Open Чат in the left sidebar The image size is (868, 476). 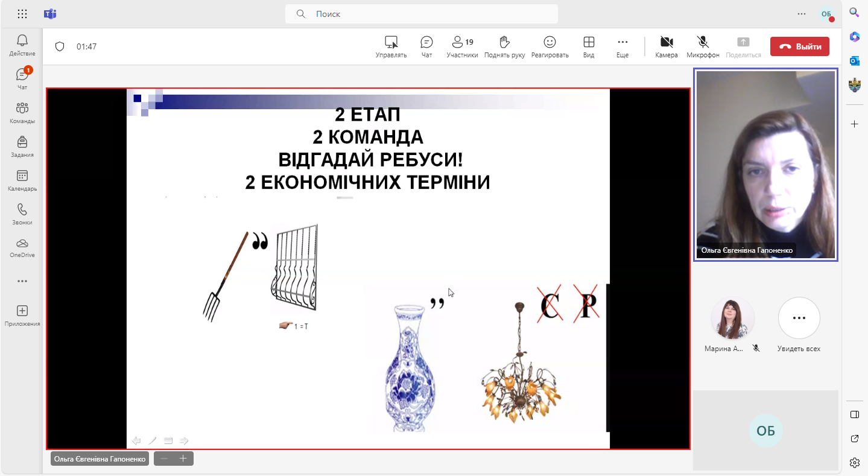point(22,79)
